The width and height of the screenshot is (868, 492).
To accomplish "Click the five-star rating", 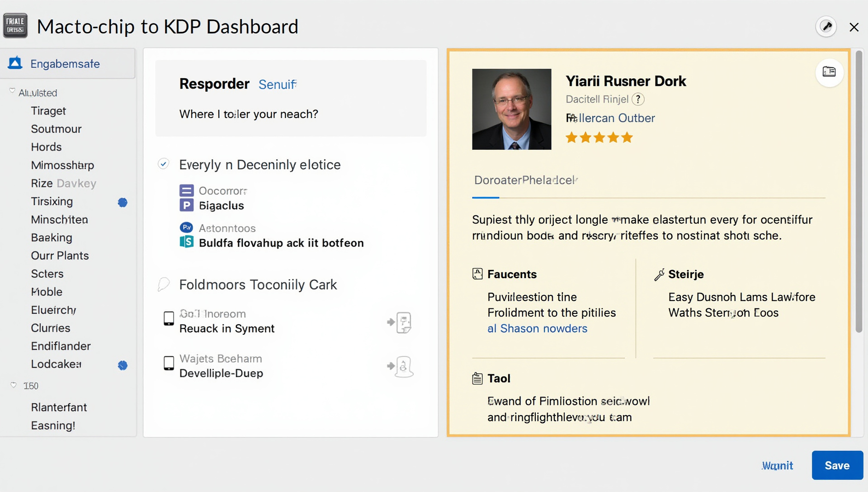I will 599,137.
